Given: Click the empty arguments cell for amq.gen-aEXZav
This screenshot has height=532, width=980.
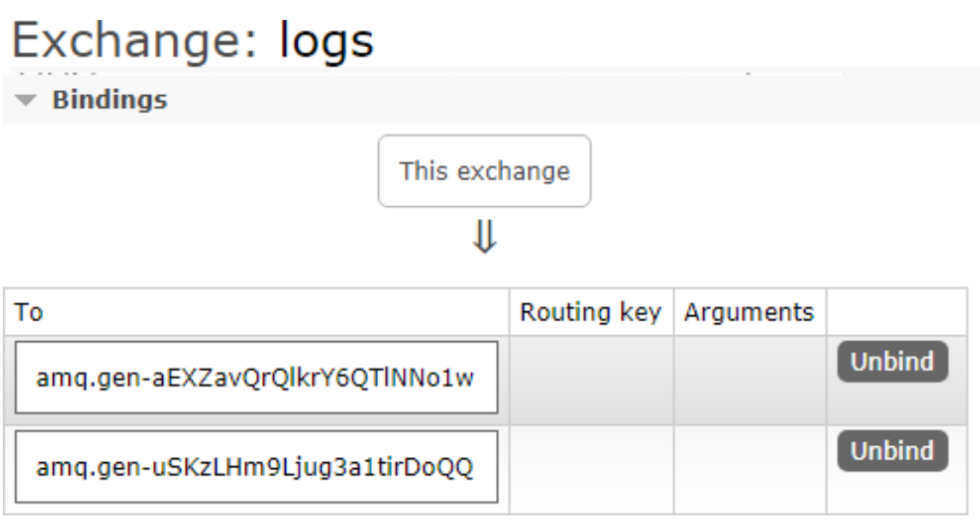Looking at the screenshot, I should 750,380.
